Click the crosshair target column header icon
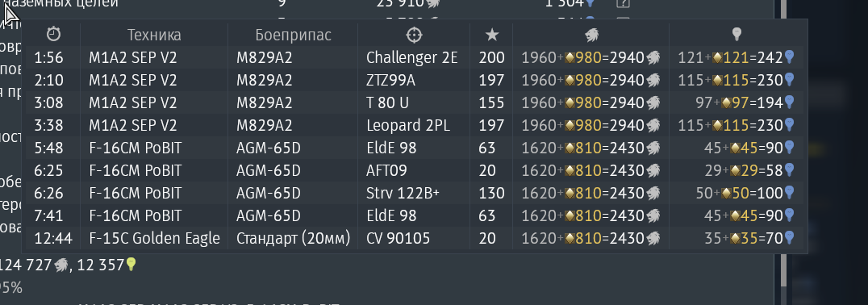 point(414,35)
